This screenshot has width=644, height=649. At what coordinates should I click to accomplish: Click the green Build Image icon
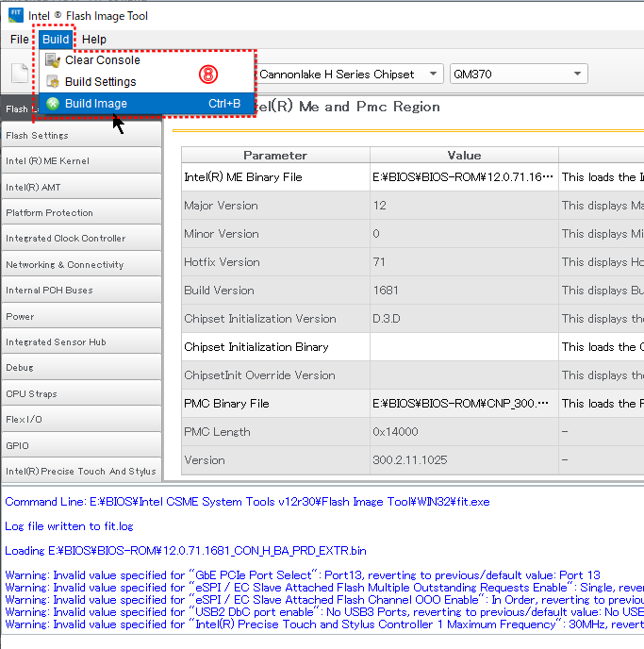pyautogui.click(x=53, y=104)
